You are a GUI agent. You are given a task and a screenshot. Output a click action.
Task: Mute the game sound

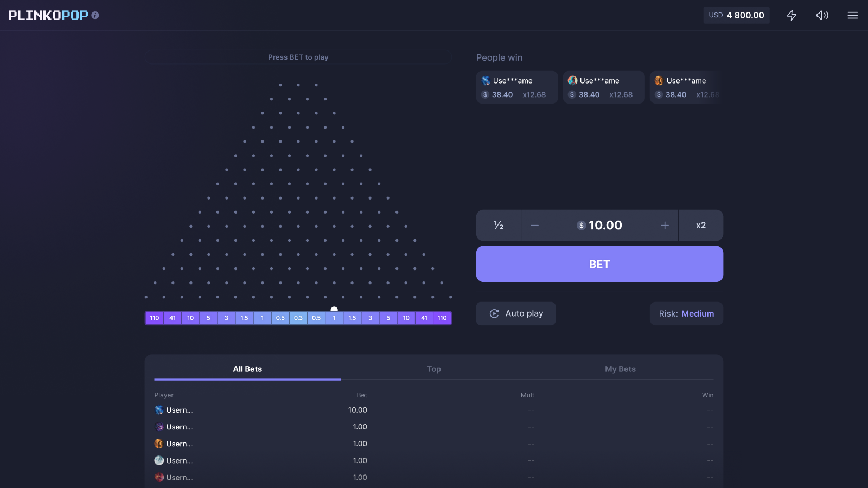(822, 15)
